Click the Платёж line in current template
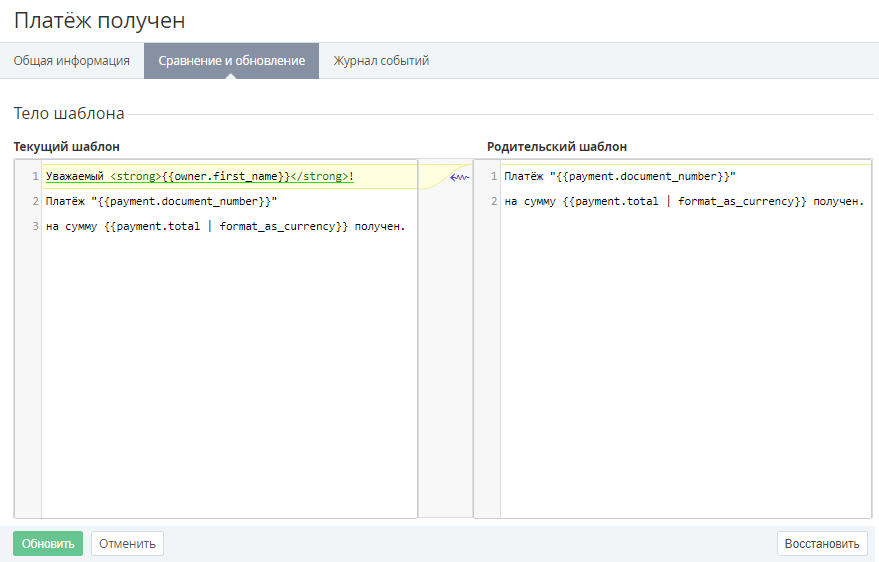The height and width of the screenshot is (562, 879). point(160,202)
